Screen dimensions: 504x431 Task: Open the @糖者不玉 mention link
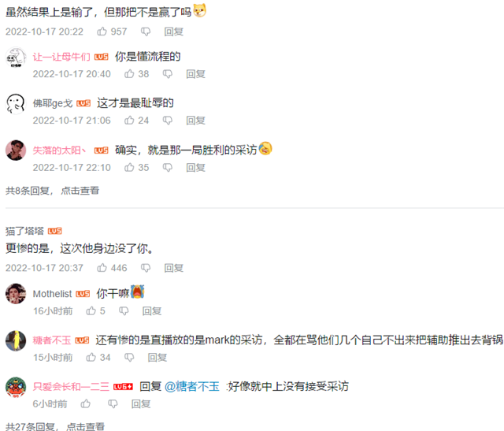click(192, 386)
